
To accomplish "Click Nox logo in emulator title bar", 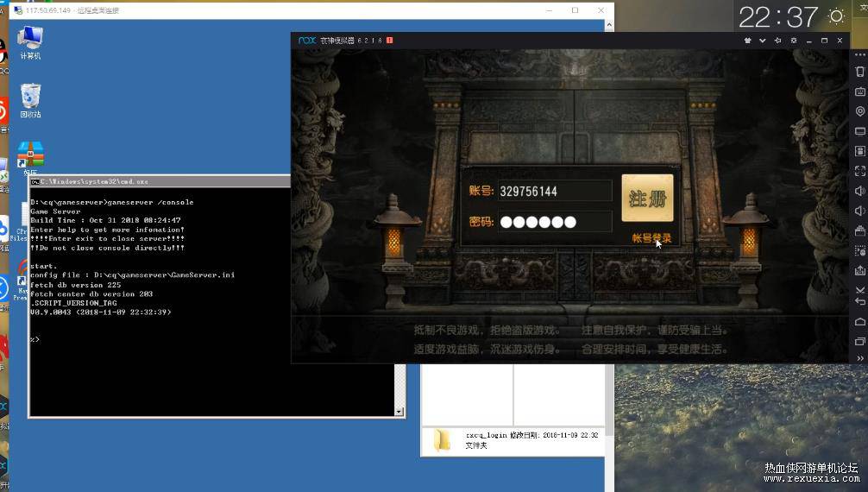I will point(307,41).
